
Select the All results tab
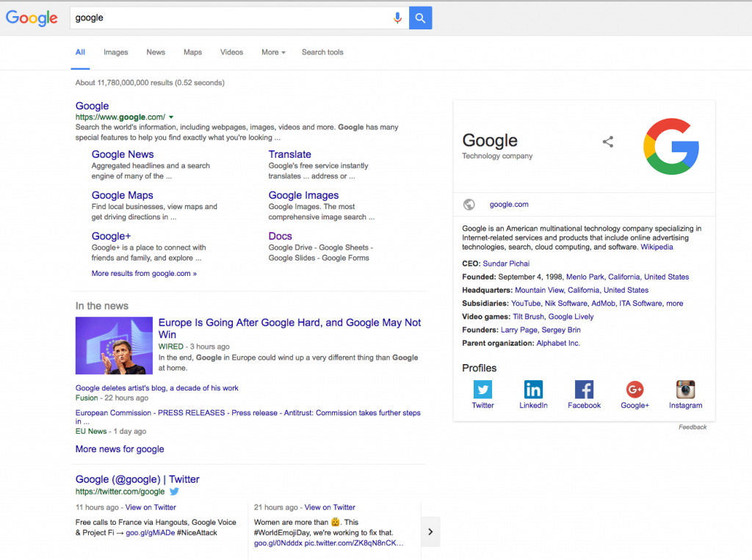80,52
